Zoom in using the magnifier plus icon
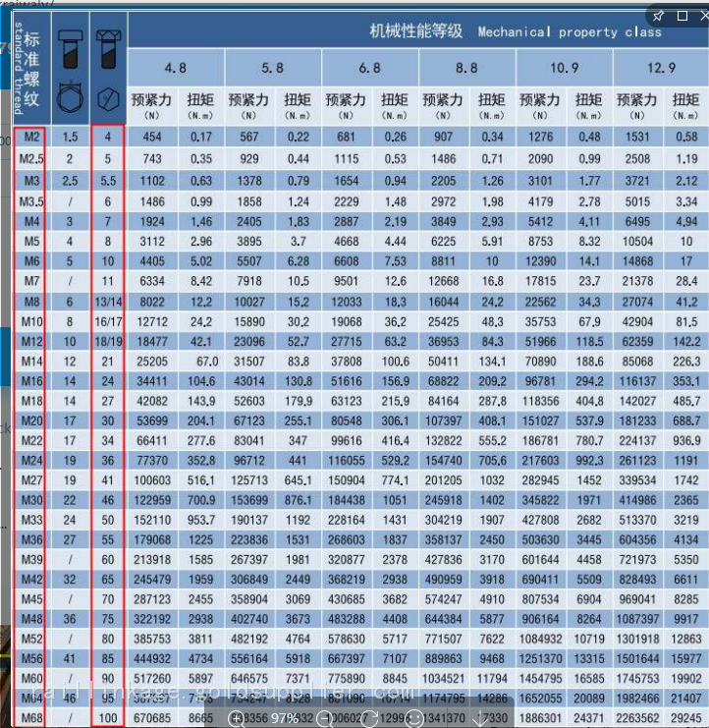The image size is (709, 728). [236, 718]
